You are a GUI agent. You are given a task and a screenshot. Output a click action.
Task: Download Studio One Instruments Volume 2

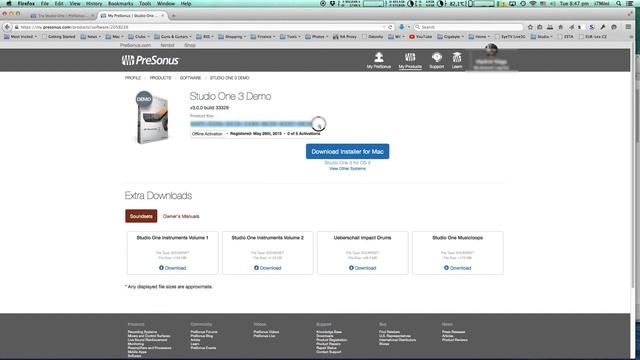pos(268,268)
